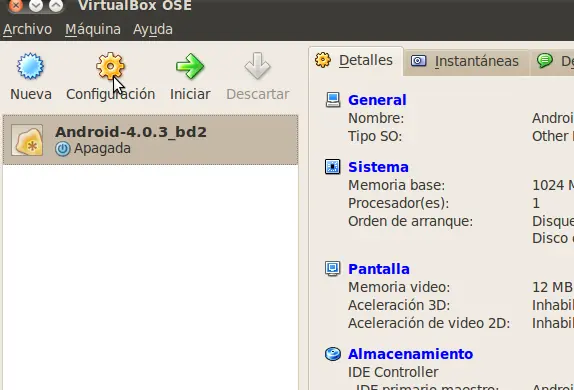574x390 pixels.
Task: Open the Almacenamiento settings link
Action: (x=410, y=354)
